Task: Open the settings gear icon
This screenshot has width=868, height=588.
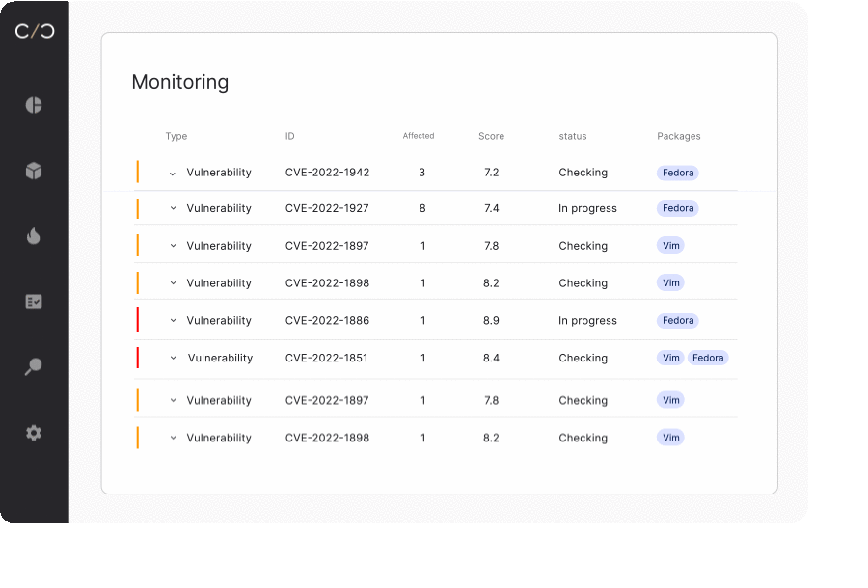Action: point(34,433)
